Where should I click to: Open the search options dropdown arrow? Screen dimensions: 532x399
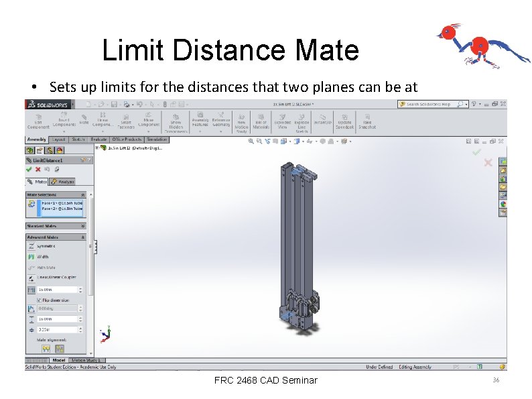point(466,104)
